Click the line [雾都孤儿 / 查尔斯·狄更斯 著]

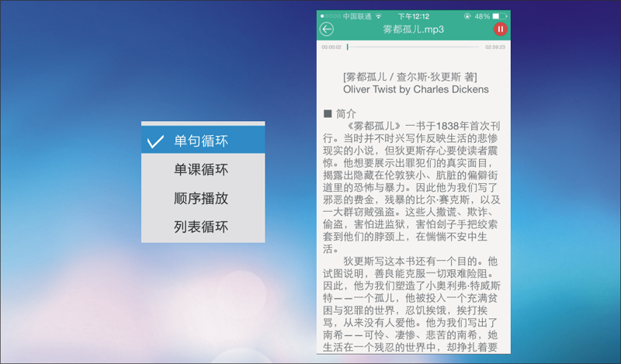coord(410,77)
